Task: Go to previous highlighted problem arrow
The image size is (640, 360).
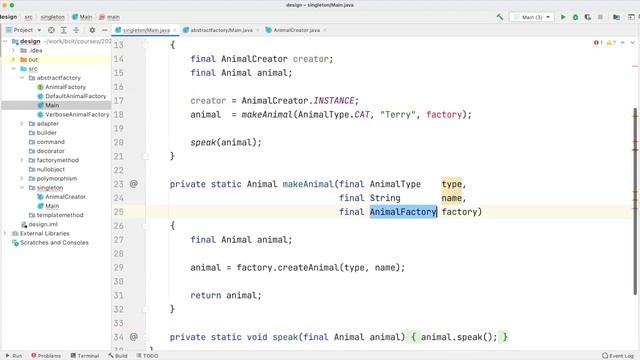Action: click(623, 42)
